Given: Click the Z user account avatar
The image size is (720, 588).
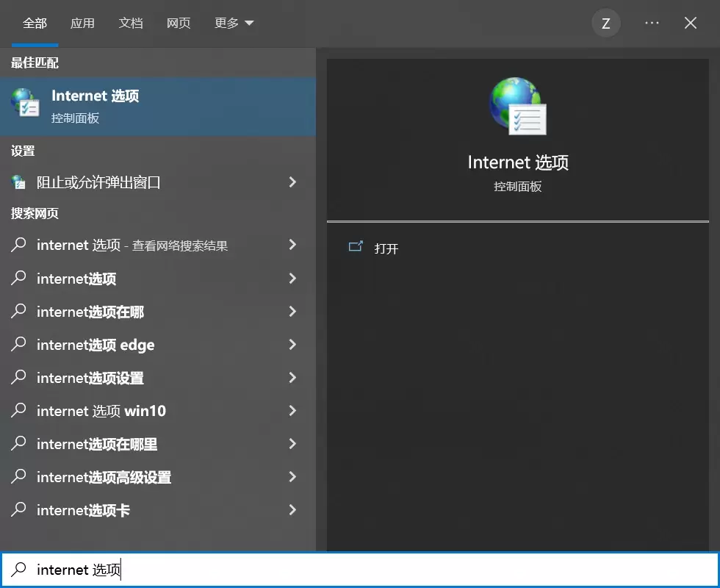Looking at the screenshot, I should coord(605,23).
